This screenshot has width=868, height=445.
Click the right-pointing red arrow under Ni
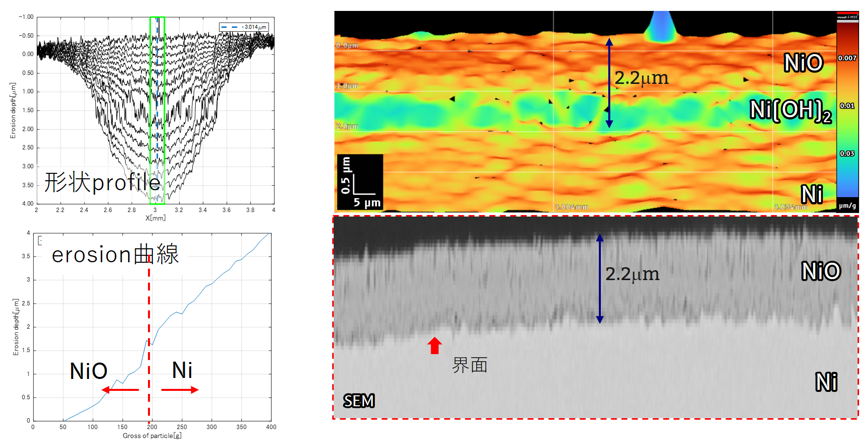point(180,390)
